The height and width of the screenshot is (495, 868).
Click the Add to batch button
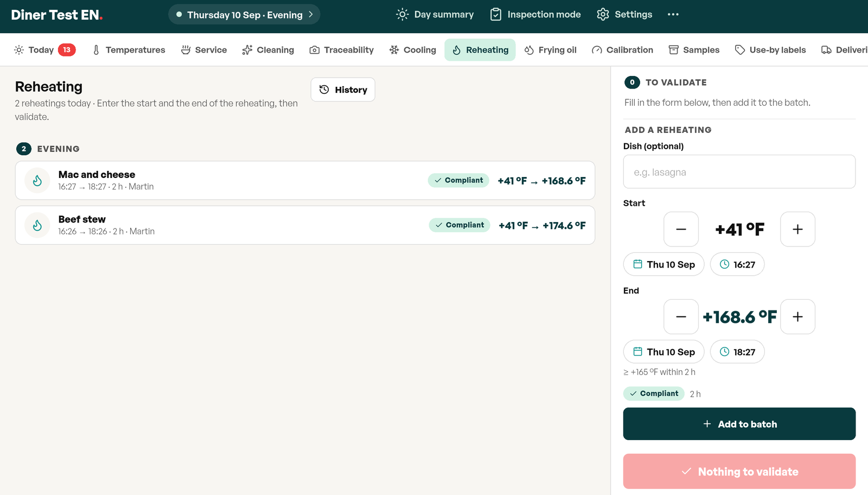pos(739,424)
